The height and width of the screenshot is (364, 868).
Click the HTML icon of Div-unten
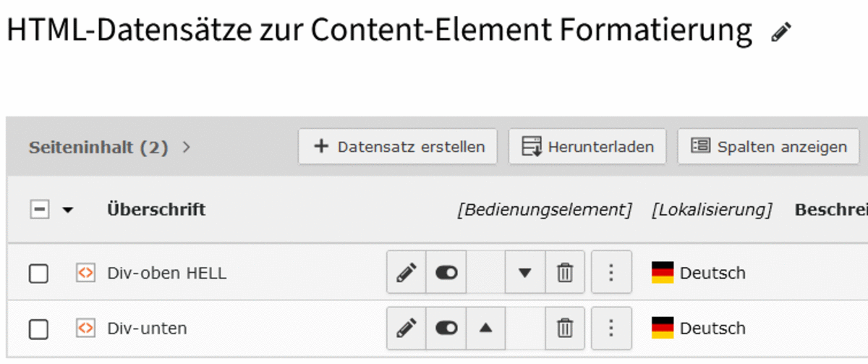[x=85, y=328]
